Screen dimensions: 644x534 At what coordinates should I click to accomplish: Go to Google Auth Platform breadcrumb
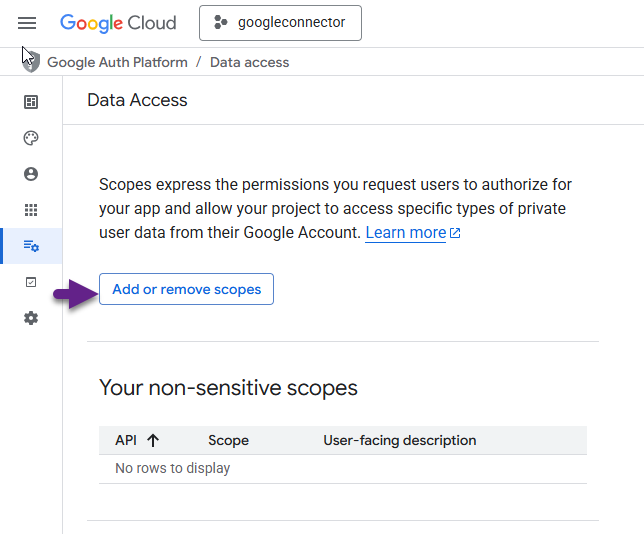click(117, 62)
